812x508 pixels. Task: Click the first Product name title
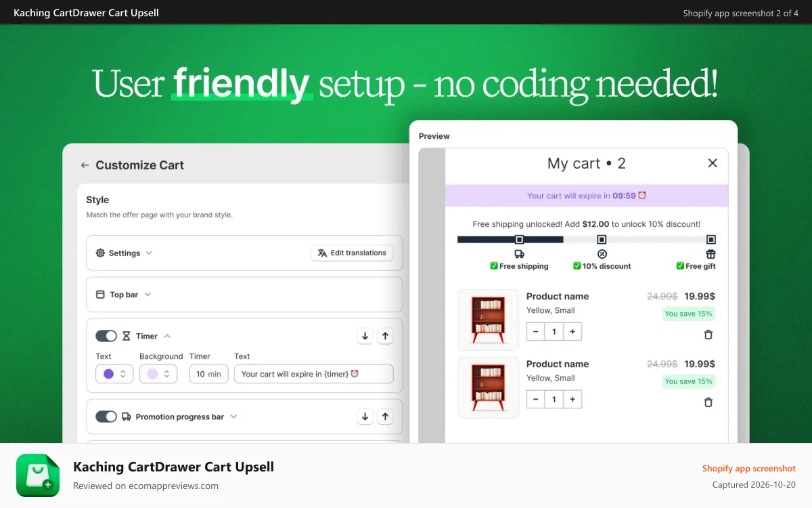click(558, 296)
